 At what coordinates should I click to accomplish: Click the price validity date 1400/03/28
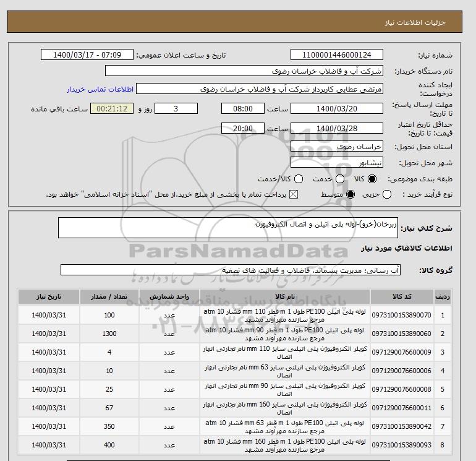click(x=337, y=128)
